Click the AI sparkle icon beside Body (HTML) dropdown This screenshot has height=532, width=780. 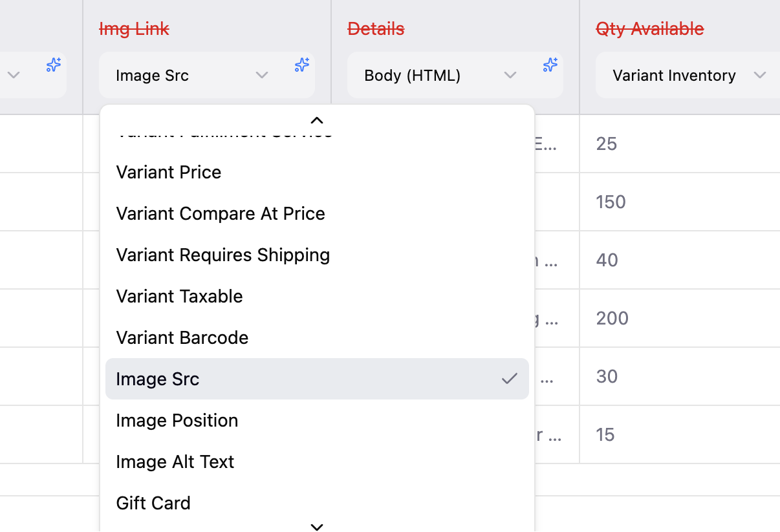pos(549,65)
